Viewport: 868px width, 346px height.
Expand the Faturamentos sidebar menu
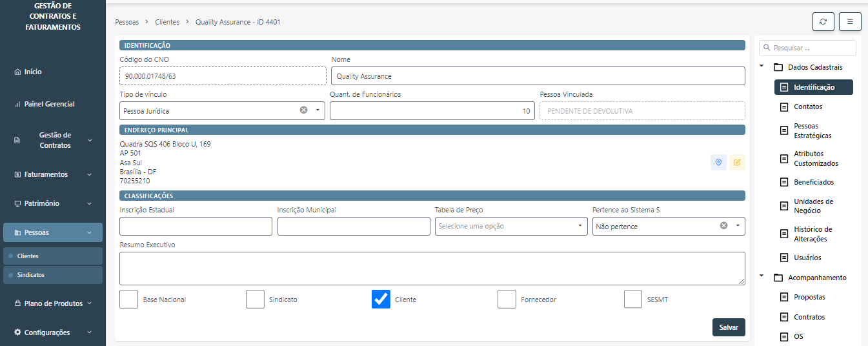point(53,174)
